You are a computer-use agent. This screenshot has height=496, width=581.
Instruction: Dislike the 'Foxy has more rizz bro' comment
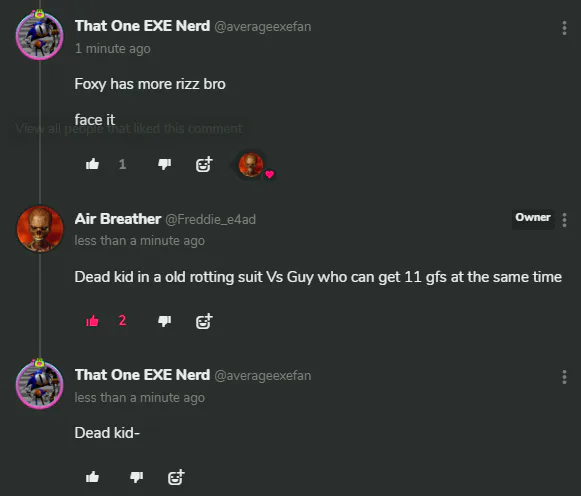click(165, 164)
